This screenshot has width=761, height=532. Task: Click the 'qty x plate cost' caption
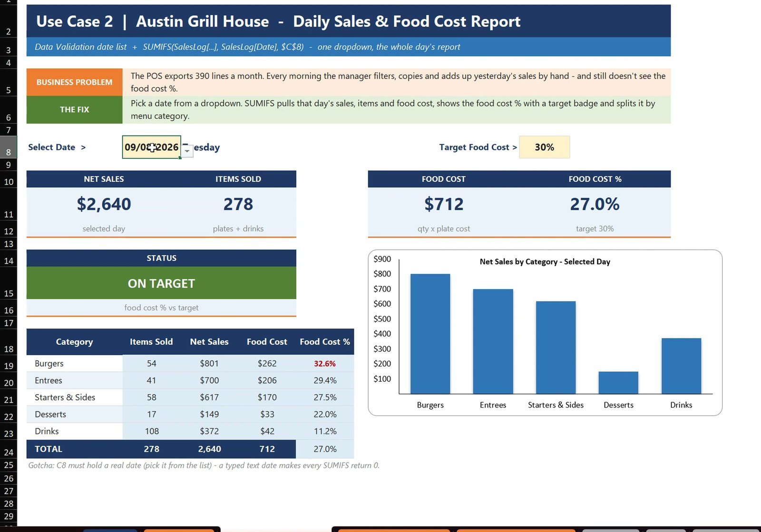(x=444, y=229)
